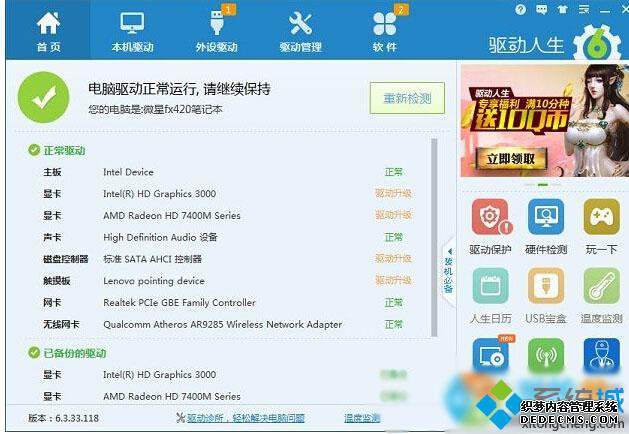Image resolution: width=629 pixels, height=434 pixels.
Task: Select backed-up AMD Radeon HD 7400M row
Action: point(223,396)
